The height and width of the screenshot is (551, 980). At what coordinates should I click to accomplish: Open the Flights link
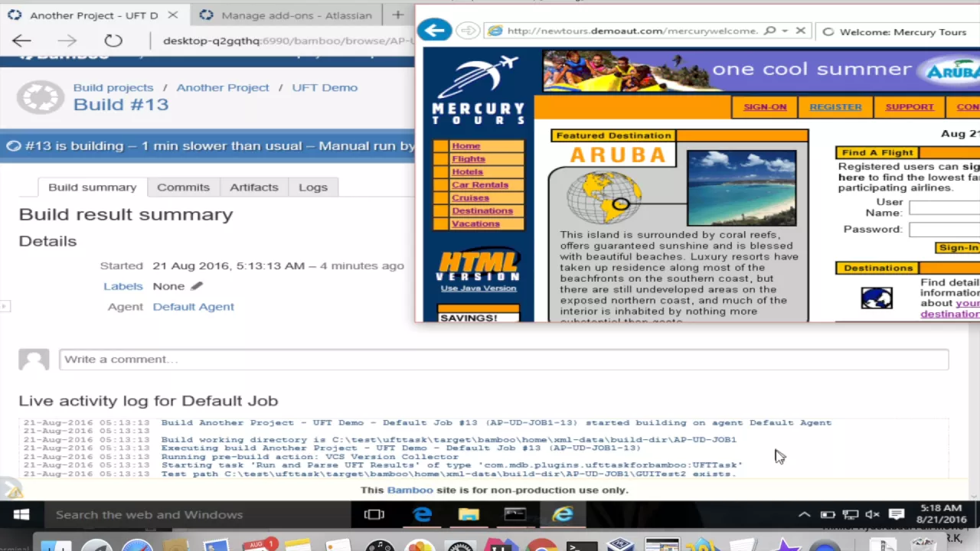(468, 158)
